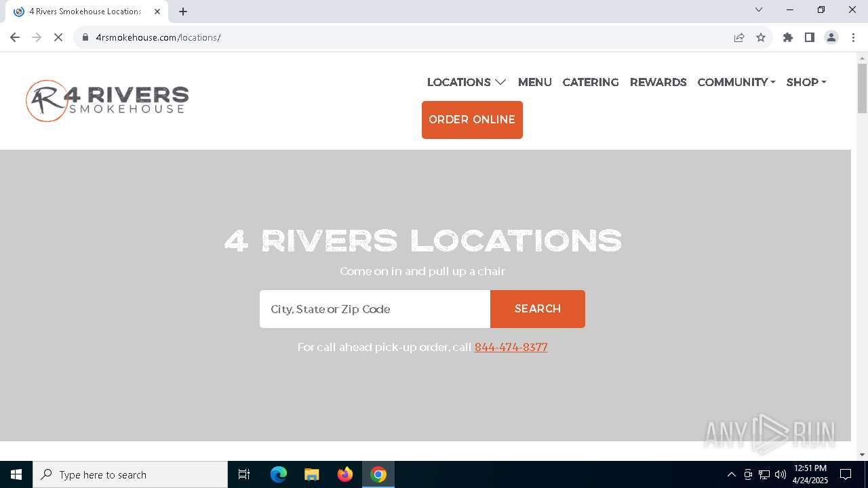
Task: Bookmark this page with the star icon
Action: pos(761,37)
